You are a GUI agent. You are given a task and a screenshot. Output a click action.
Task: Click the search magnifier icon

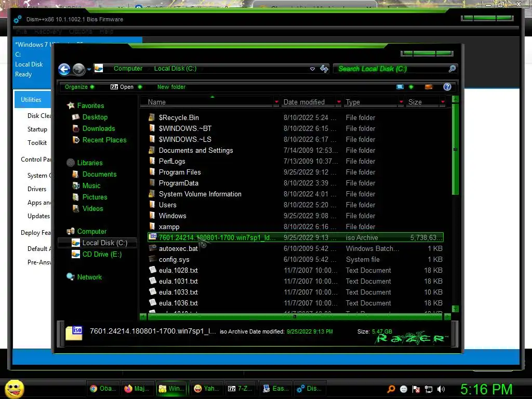tap(452, 69)
